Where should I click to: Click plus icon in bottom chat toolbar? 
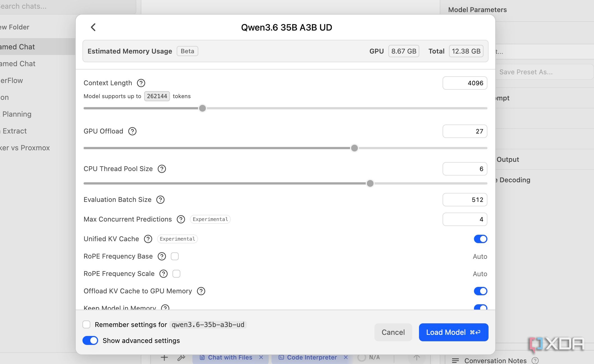(164, 358)
